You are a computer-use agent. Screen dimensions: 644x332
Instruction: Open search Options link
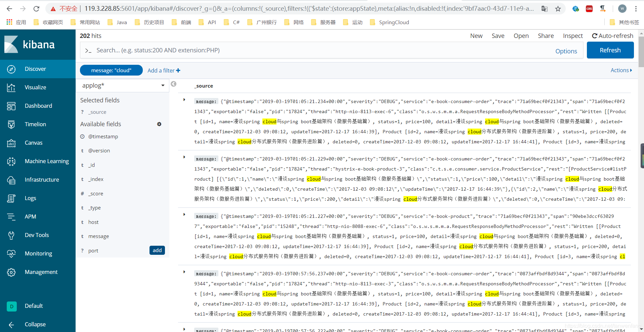coord(566,51)
